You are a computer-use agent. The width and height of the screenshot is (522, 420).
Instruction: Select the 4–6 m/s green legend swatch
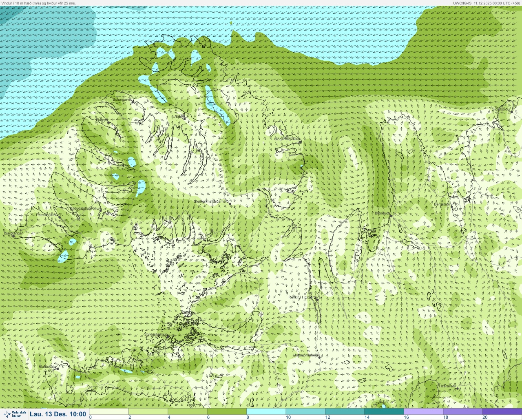[x=188, y=411]
